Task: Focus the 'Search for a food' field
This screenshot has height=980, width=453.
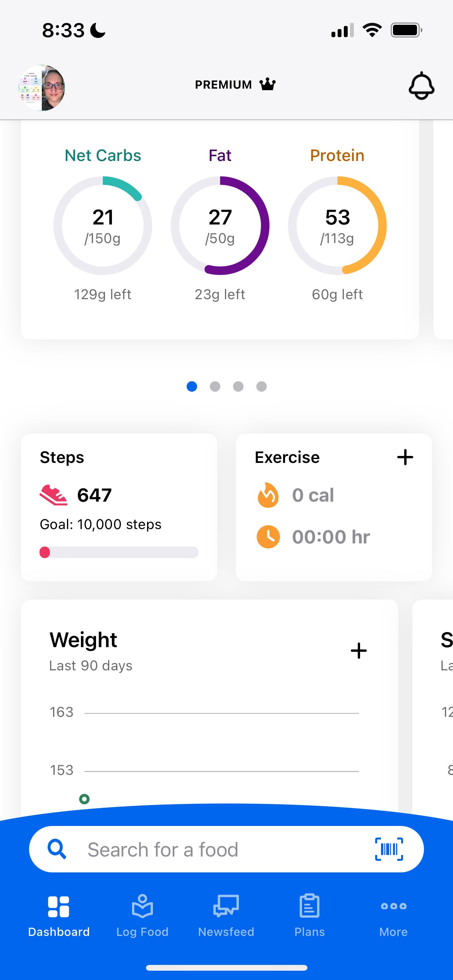Action: [x=217, y=850]
